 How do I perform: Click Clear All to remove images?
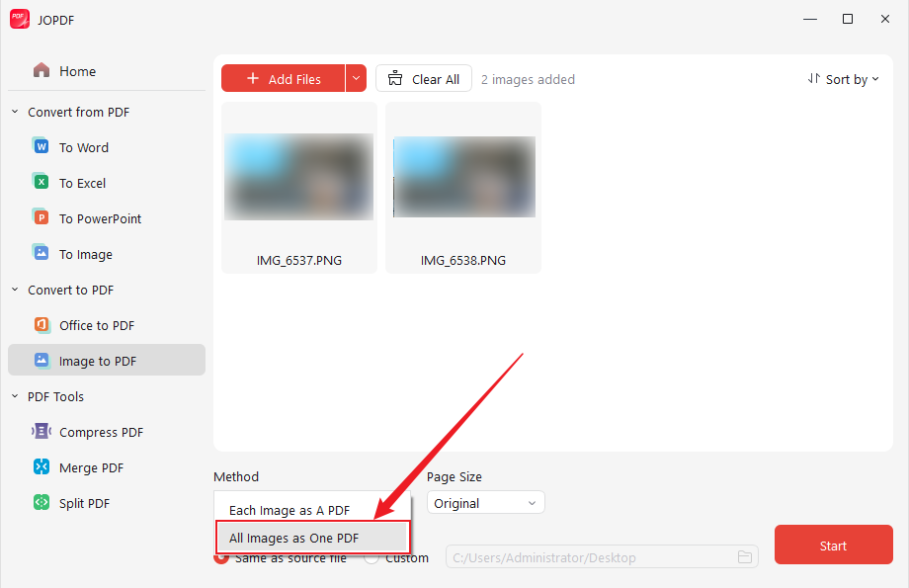(x=423, y=77)
